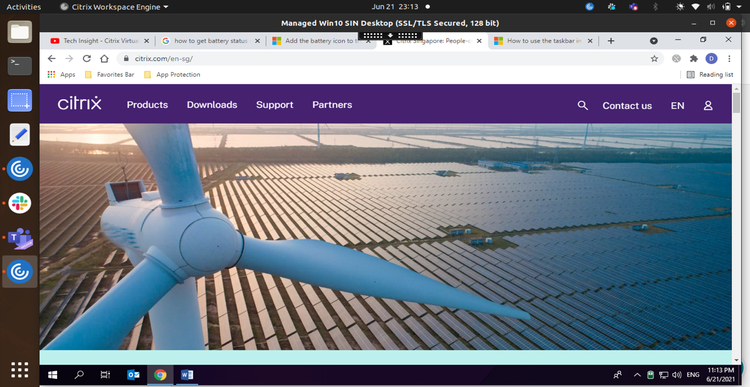Open the Windows Start menu
Screen dimensions: 750x387
pos(53,375)
